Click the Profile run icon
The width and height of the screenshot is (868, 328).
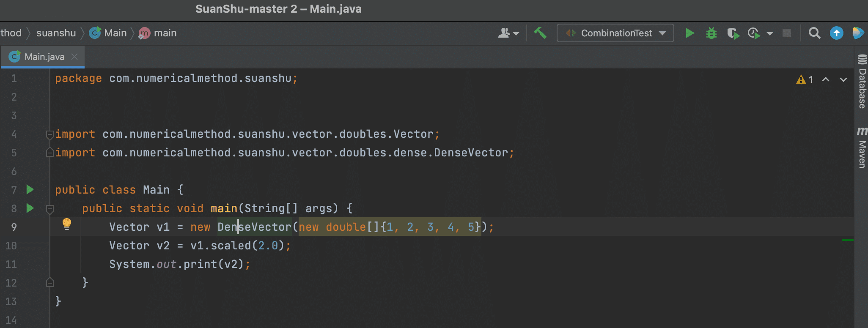[x=754, y=33]
